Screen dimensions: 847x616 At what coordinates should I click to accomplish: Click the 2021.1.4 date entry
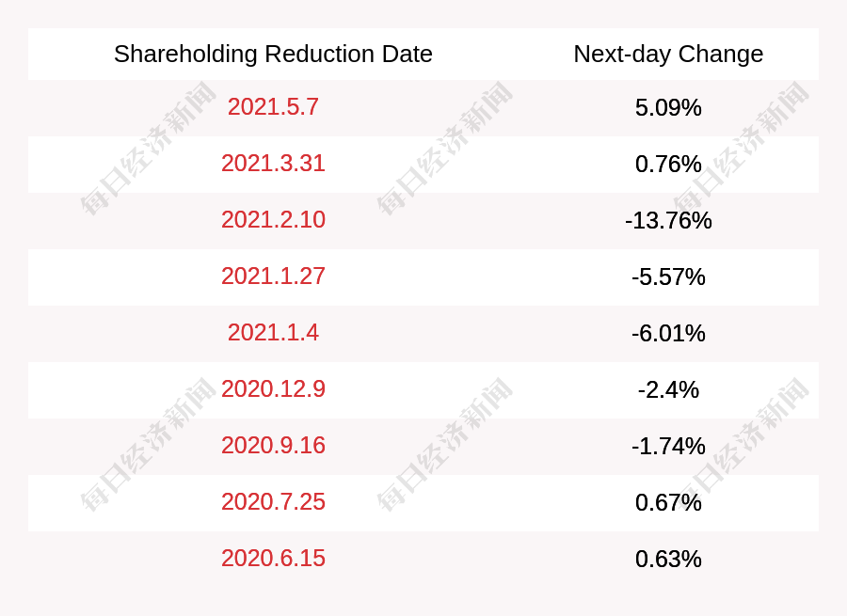pos(273,333)
